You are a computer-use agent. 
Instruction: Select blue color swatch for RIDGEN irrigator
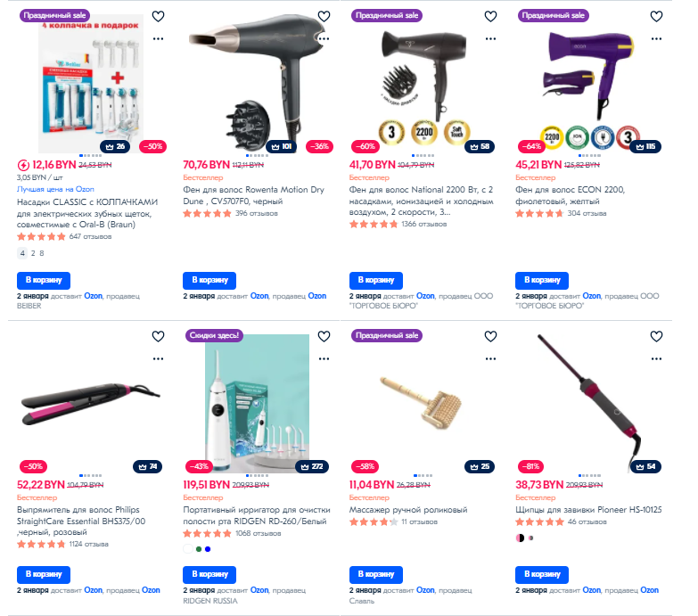208,549
